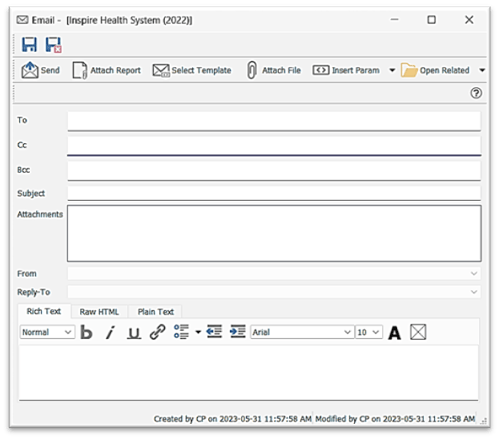Viewport: 499px width, 439px height.
Task: Click the Attach File paperclip icon
Action: [252, 70]
